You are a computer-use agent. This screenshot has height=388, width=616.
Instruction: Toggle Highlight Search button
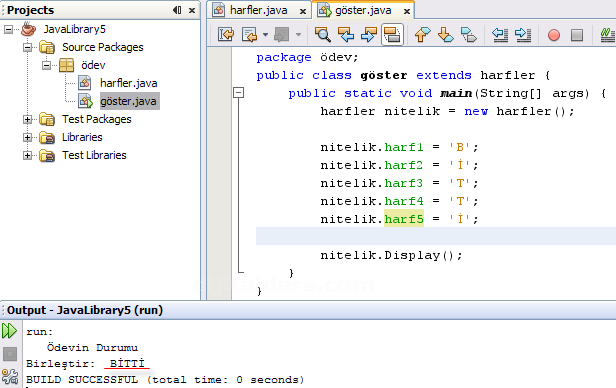tap(392, 35)
